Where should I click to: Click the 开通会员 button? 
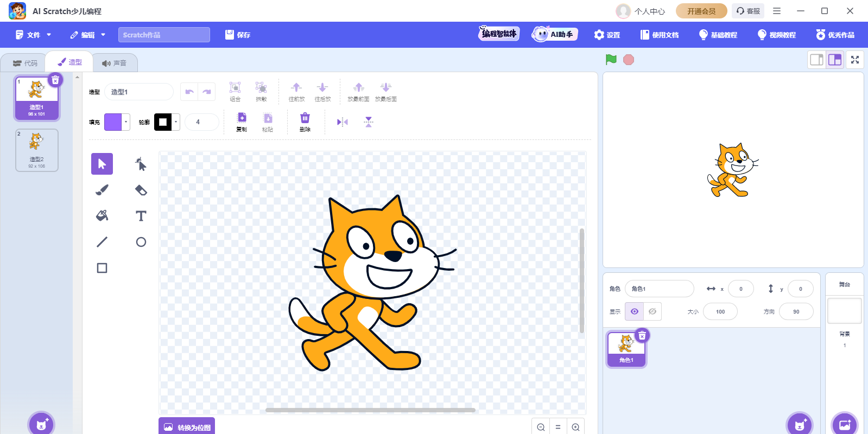click(x=701, y=11)
